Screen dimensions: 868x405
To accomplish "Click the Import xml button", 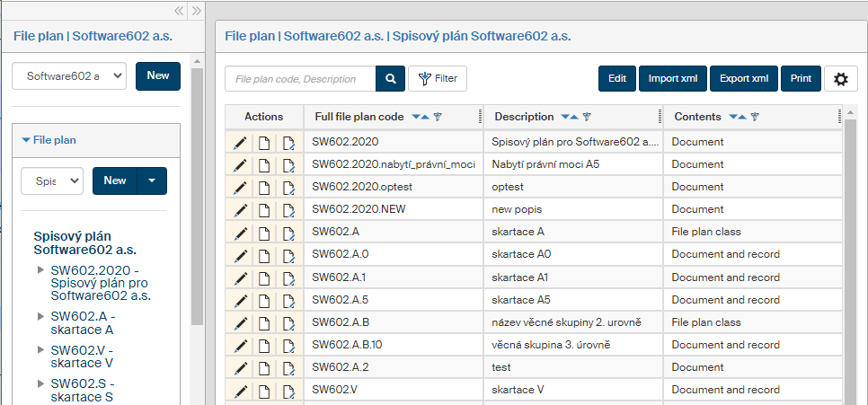I will pos(673,79).
